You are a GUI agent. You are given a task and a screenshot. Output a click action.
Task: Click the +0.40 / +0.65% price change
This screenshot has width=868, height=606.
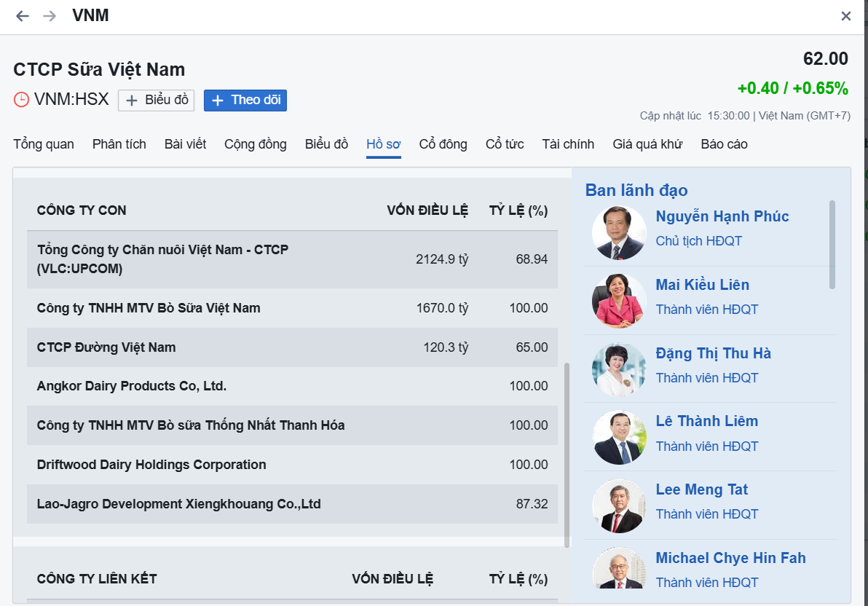pos(793,88)
